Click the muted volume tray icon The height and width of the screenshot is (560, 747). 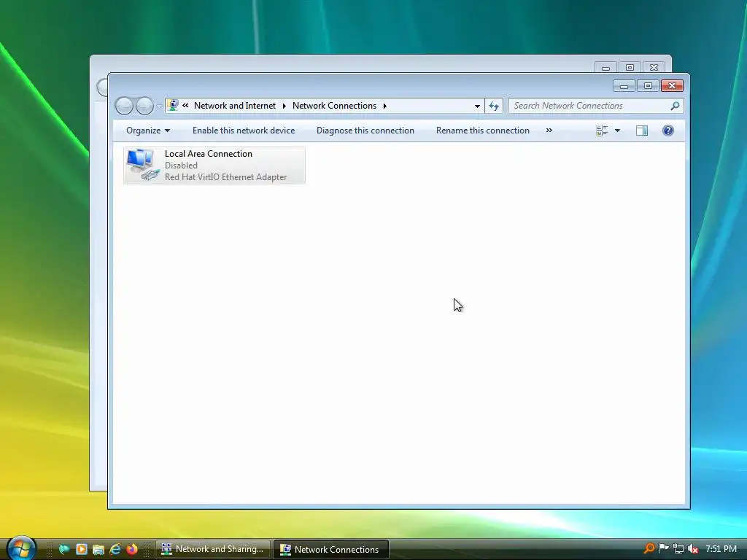pyautogui.click(x=693, y=549)
